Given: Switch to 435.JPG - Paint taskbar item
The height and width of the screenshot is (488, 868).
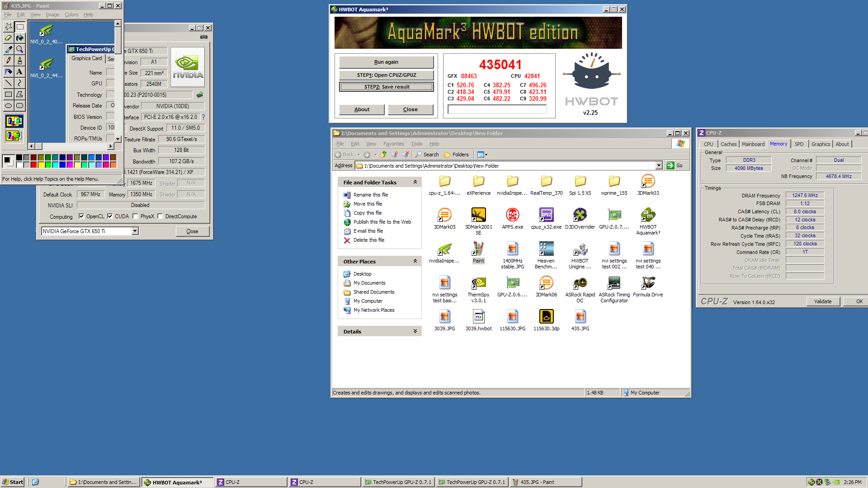Looking at the screenshot, I should pyautogui.click(x=546, y=482).
